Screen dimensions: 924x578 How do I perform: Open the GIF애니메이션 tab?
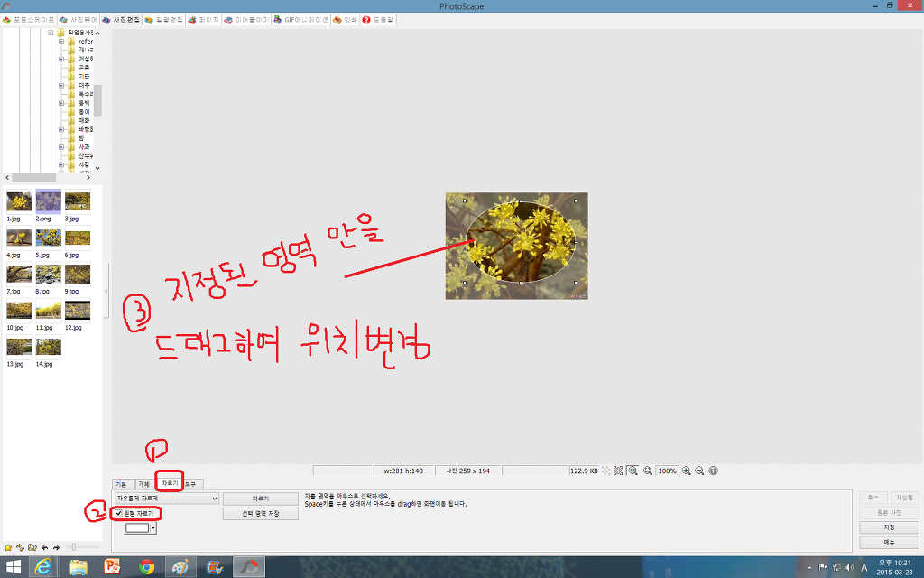300,19
